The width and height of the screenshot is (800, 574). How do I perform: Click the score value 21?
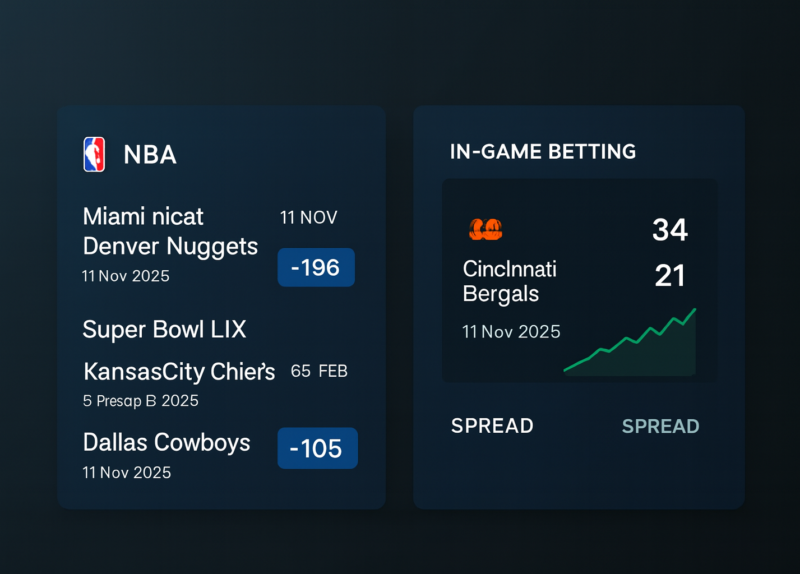(x=669, y=276)
